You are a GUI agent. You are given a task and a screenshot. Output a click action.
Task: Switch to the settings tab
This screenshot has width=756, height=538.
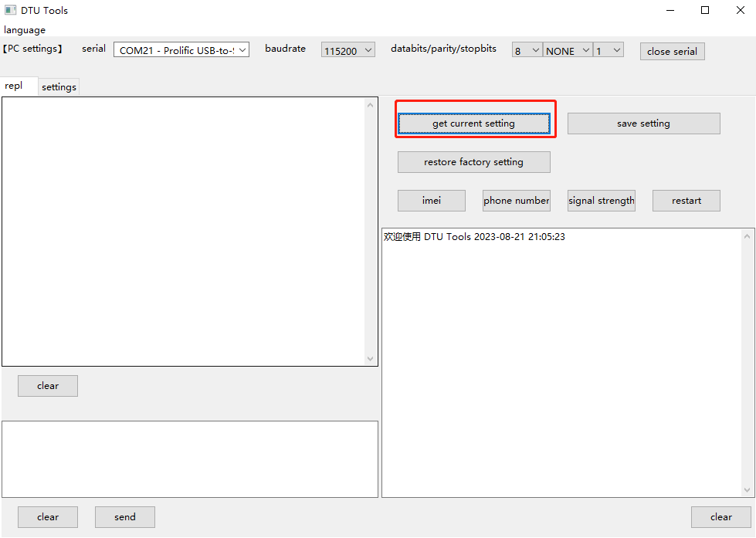tap(59, 87)
